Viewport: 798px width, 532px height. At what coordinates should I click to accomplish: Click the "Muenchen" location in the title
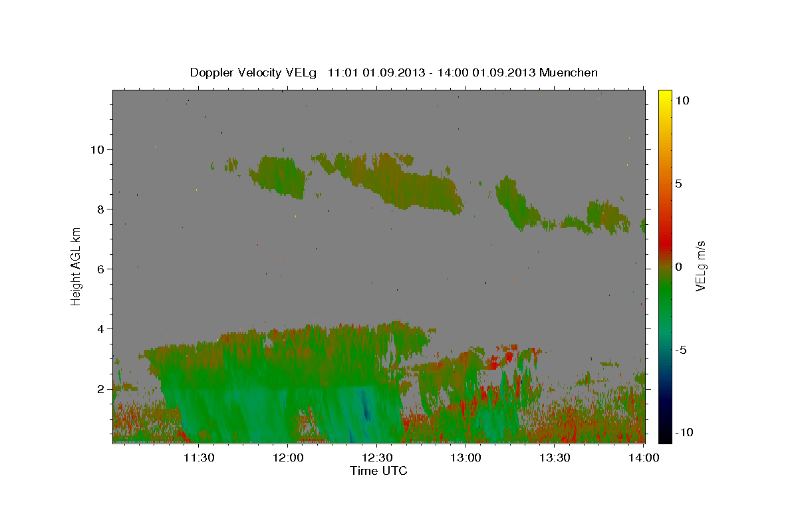coord(569,72)
